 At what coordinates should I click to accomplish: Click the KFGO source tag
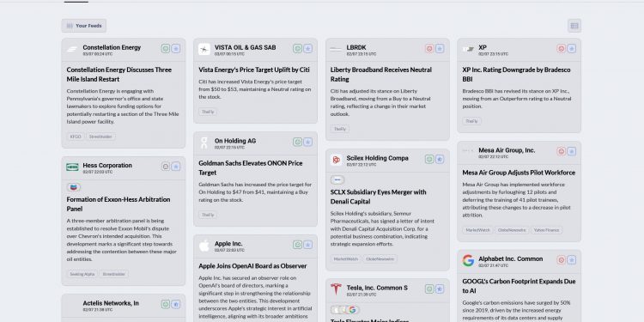(76, 137)
